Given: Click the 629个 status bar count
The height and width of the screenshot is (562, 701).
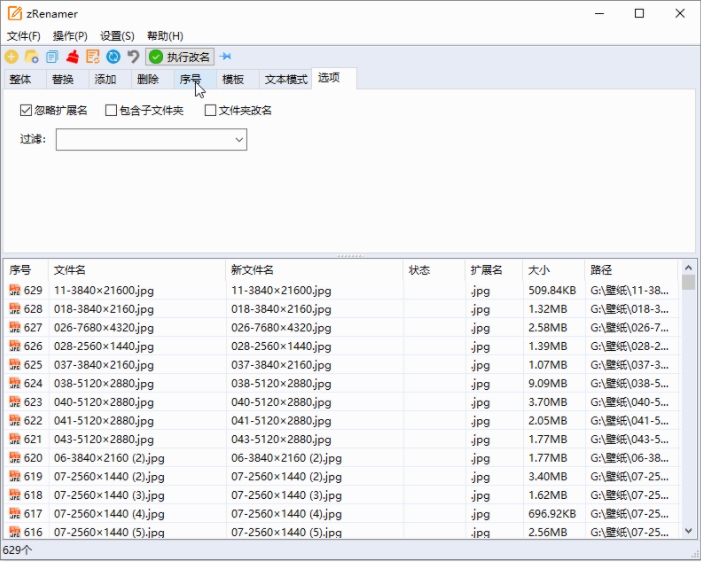Looking at the screenshot, I should [x=17, y=550].
